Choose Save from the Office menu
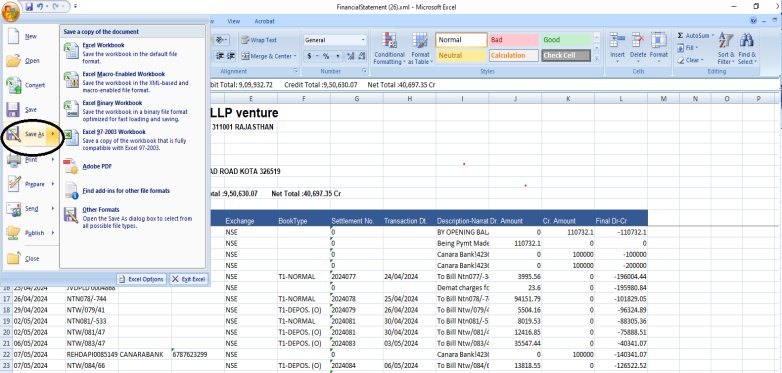The height and width of the screenshot is (373, 782). (x=30, y=110)
